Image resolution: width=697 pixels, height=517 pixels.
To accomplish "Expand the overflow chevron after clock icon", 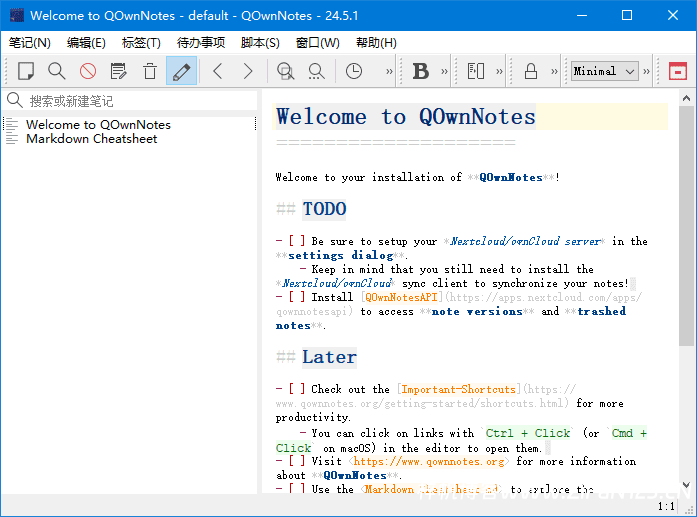I will pos(389,71).
